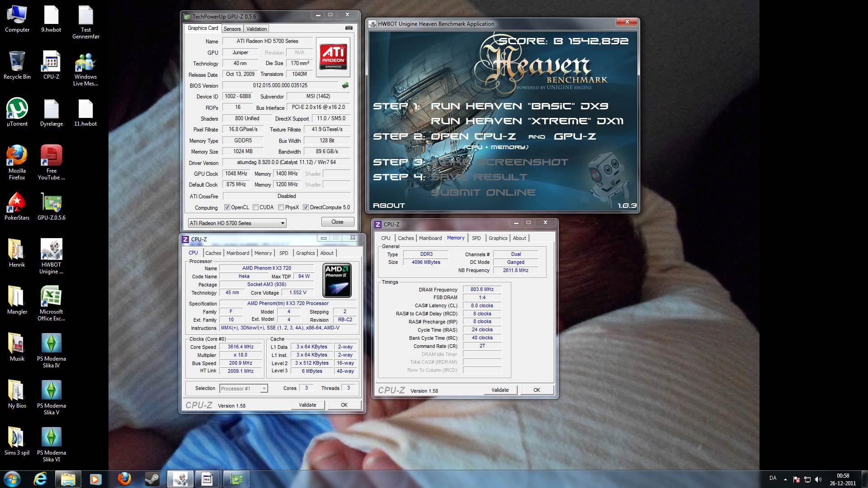Viewport: 868px width, 488px height.
Task: Open About tab in left CPU-Z window
Action: 327,253
